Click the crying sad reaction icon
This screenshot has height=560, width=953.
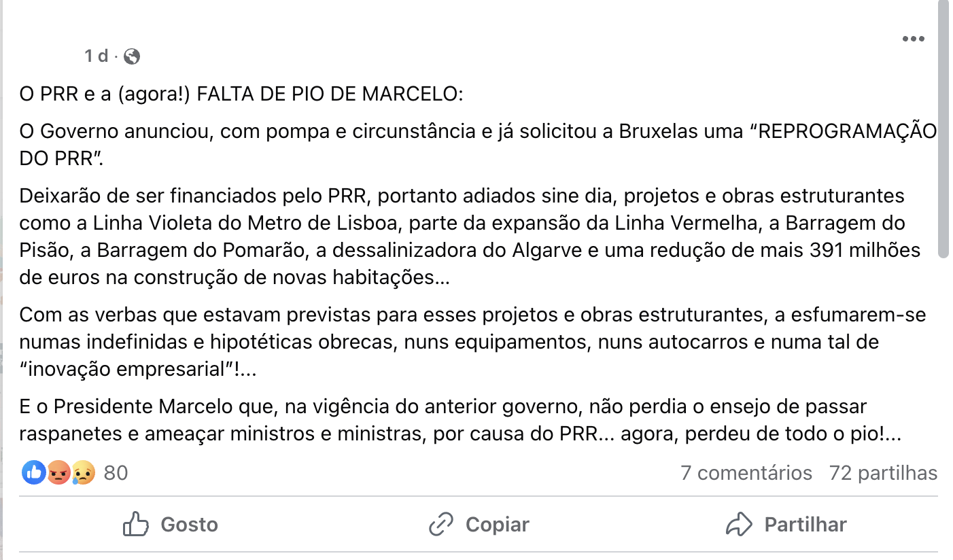tap(83, 472)
